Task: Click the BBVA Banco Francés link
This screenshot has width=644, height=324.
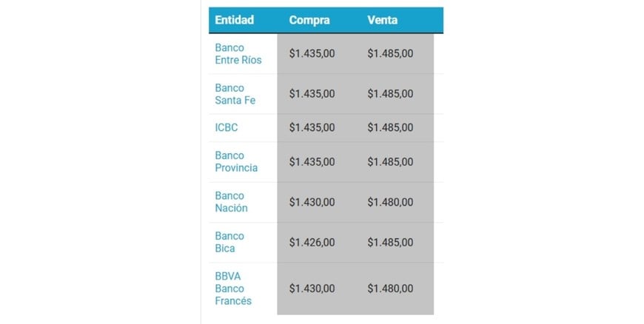Action: 233,288
